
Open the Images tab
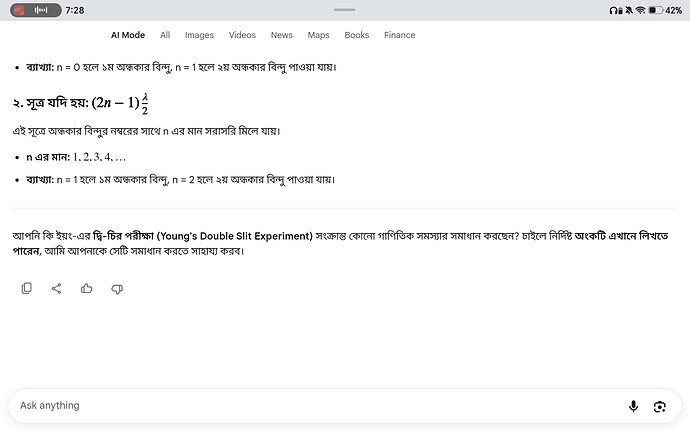(x=199, y=35)
